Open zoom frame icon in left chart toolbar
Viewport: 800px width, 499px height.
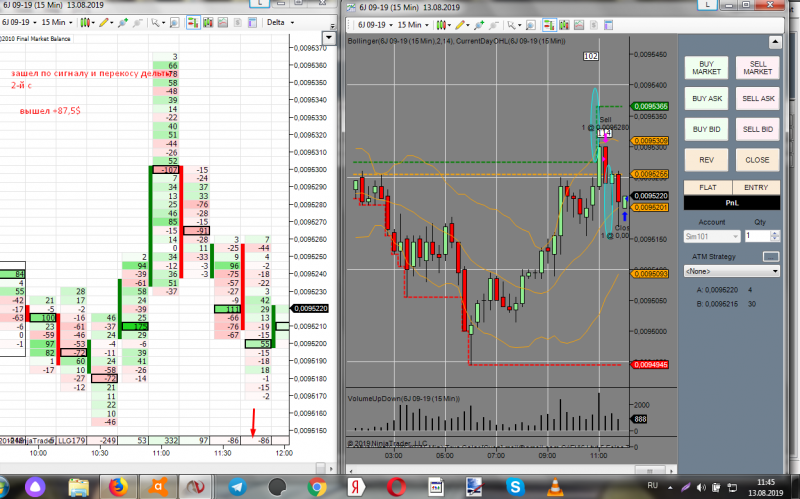[x=174, y=22]
